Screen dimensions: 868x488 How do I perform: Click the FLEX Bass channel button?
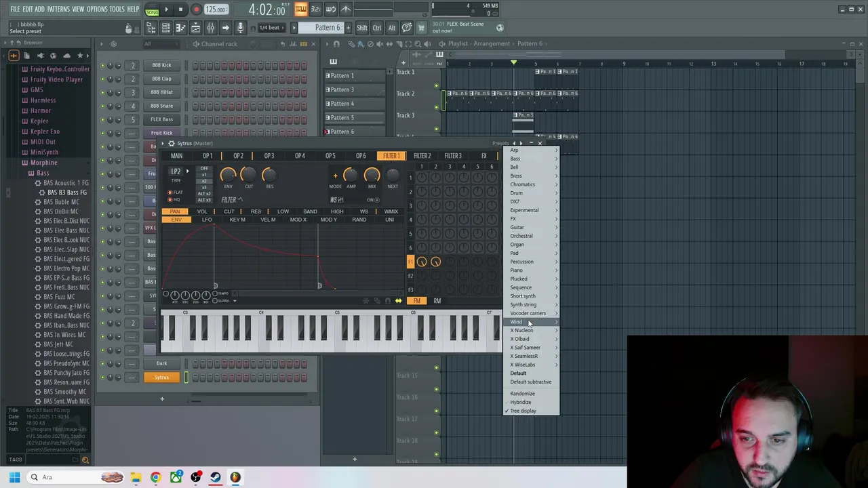(161, 119)
